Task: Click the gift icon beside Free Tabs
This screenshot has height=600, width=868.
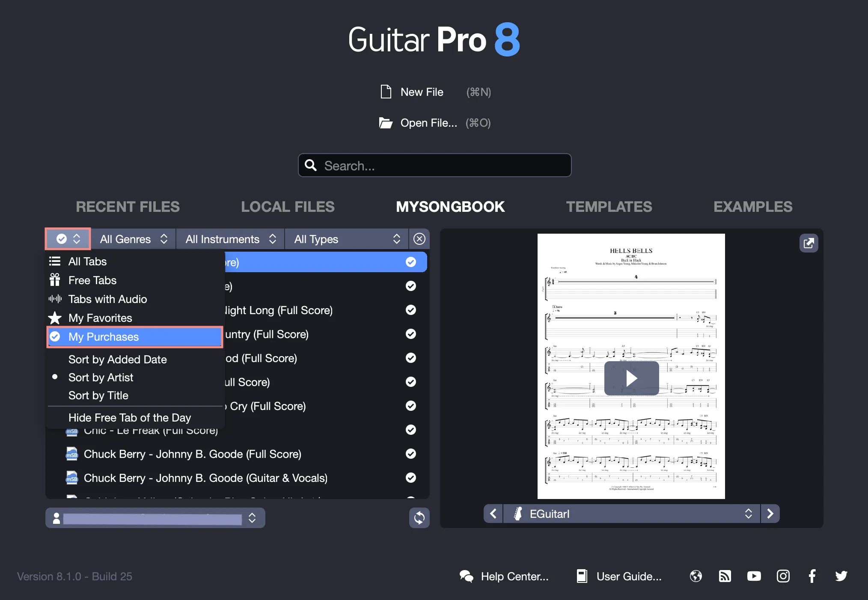Action: point(55,280)
